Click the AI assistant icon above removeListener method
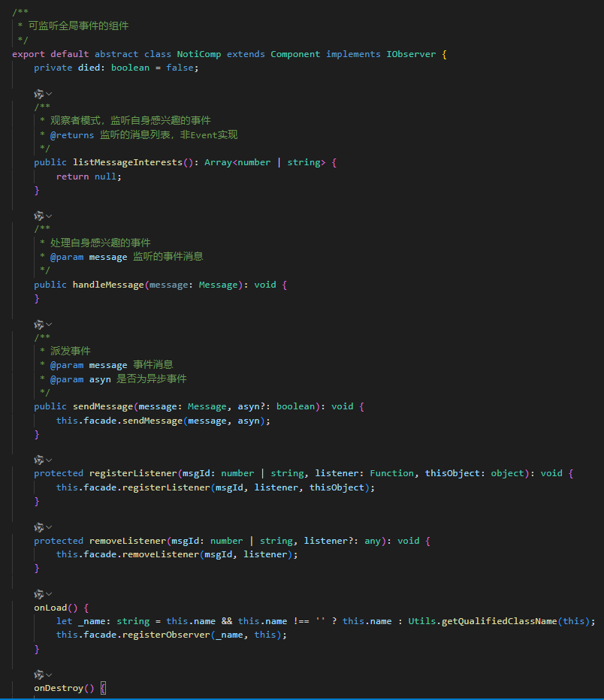 pos(39,527)
